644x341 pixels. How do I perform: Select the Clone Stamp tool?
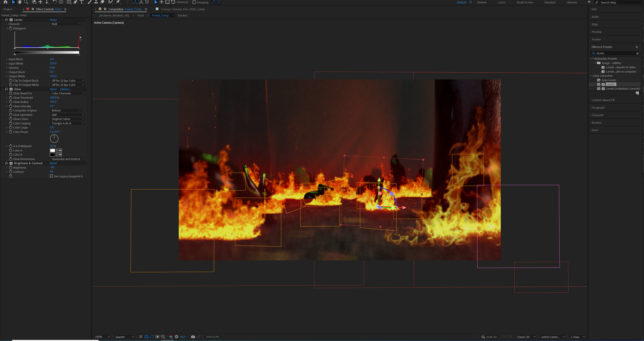96,2
